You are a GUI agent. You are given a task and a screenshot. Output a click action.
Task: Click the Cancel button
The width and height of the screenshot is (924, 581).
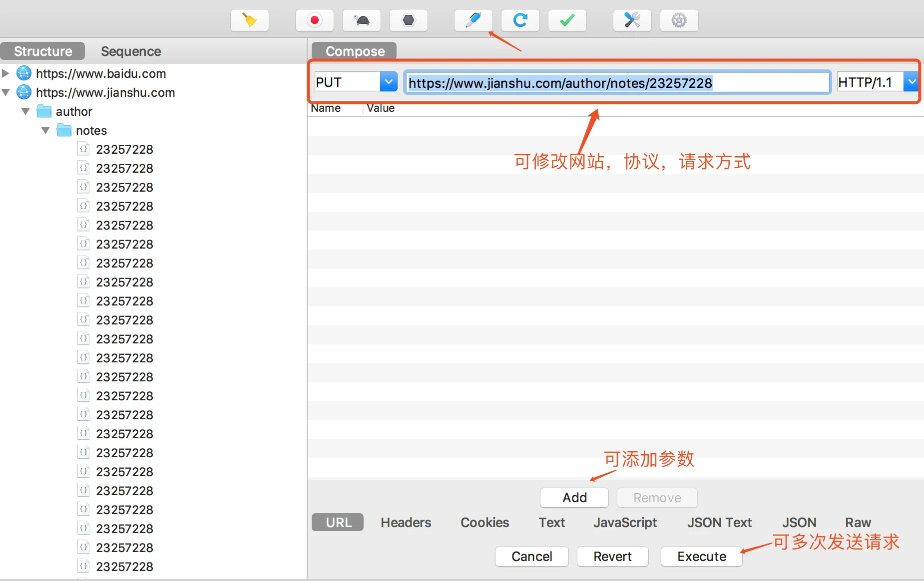(x=532, y=557)
